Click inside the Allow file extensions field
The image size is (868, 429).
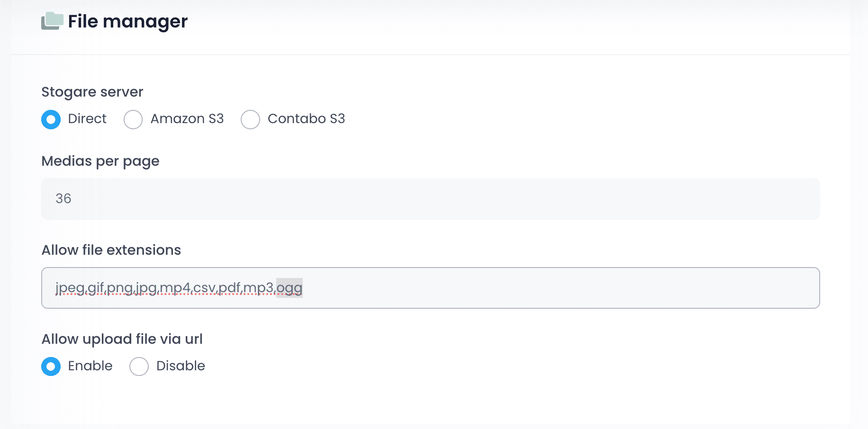click(x=521, y=288)
